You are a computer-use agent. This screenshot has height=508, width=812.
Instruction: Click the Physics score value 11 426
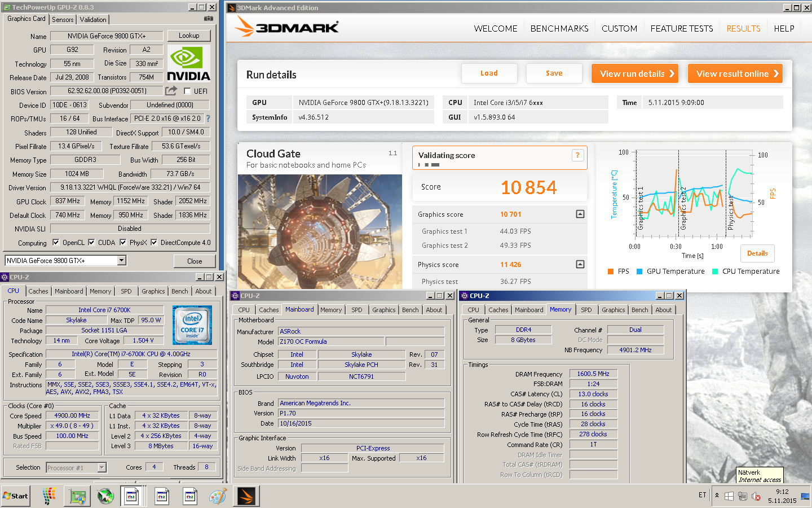(x=511, y=265)
